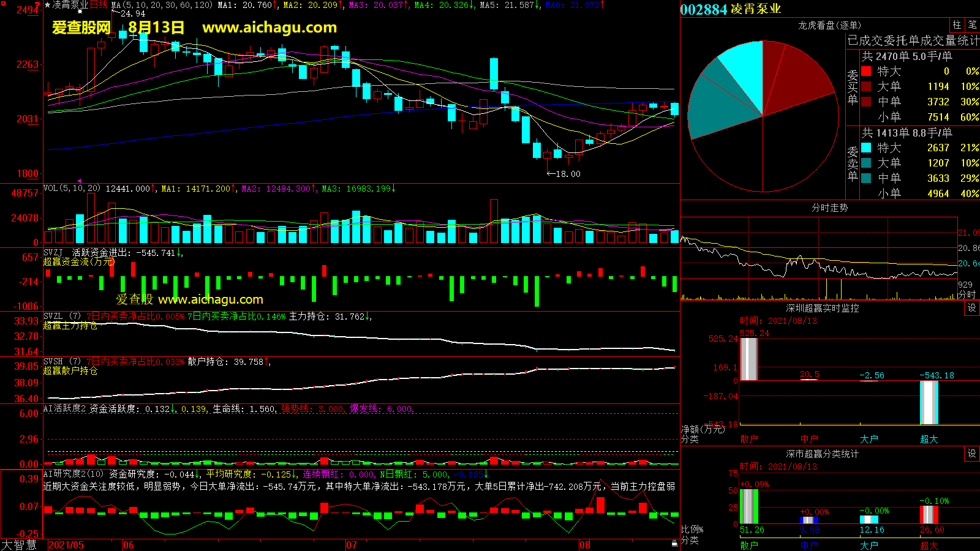This screenshot has height=551, width=980.
Task: Open 设 settings for 深市超赢分类统计
Action: pyautogui.click(x=972, y=454)
